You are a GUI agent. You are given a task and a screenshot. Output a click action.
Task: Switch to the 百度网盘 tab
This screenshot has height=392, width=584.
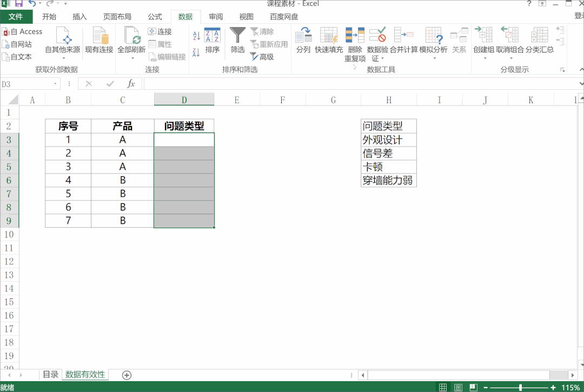click(284, 17)
